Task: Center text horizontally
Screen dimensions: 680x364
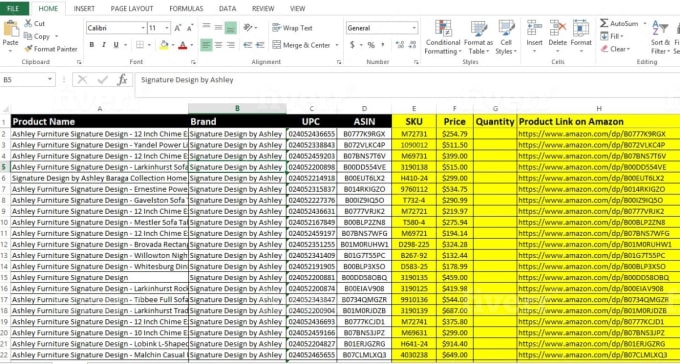Action: (219, 45)
